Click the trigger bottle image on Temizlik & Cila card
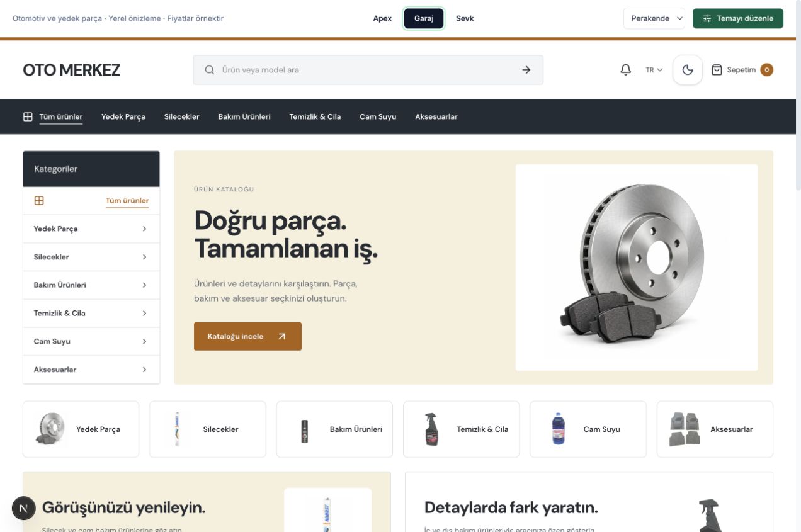 pos(431,429)
